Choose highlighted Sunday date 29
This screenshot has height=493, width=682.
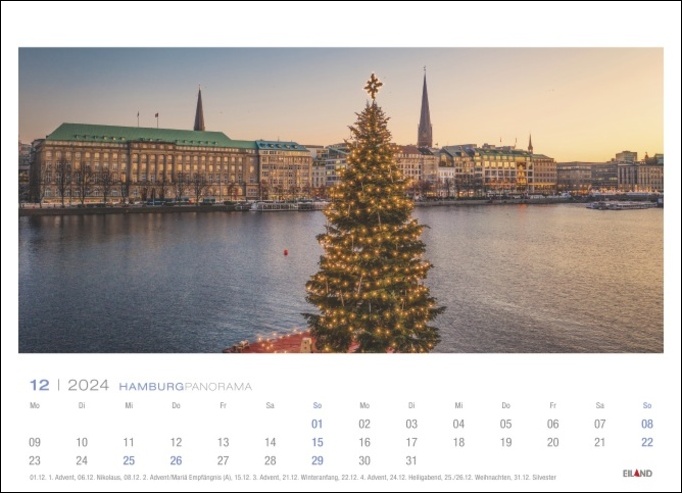(x=317, y=460)
